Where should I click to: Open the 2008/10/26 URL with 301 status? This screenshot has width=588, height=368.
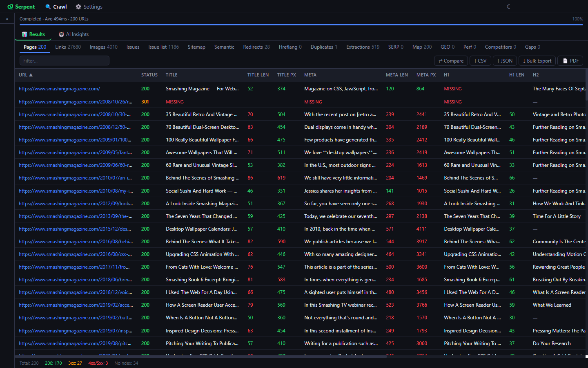(x=76, y=102)
